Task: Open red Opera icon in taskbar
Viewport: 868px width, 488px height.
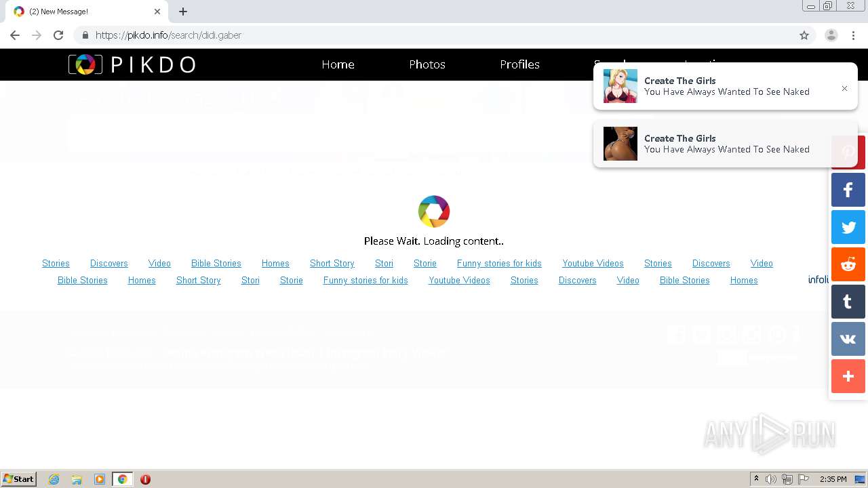Action: pos(145,479)
